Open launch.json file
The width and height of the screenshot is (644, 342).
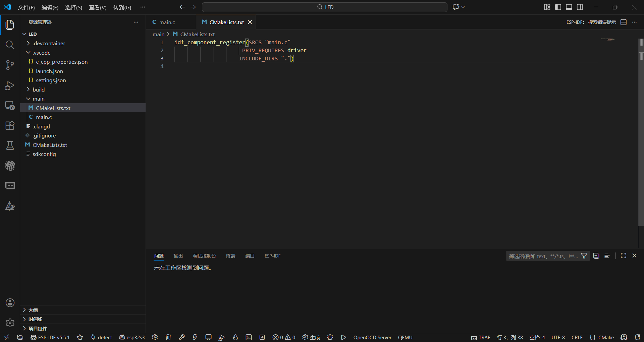(x=83, y=71)
